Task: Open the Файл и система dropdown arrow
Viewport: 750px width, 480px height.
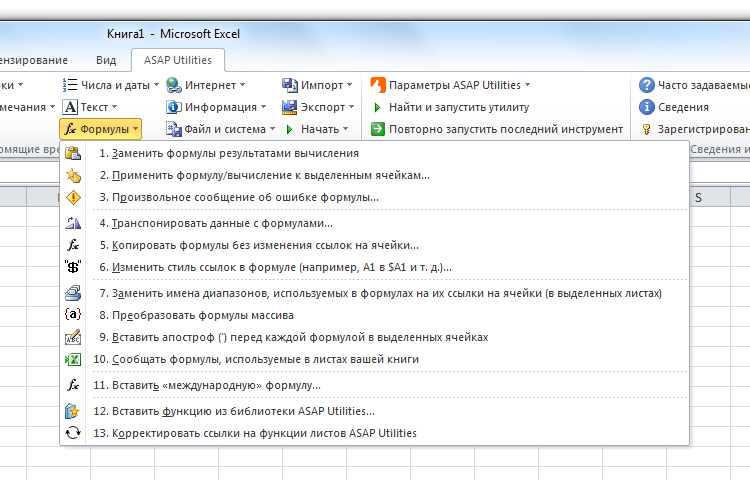Action: (x=273, y=129)
